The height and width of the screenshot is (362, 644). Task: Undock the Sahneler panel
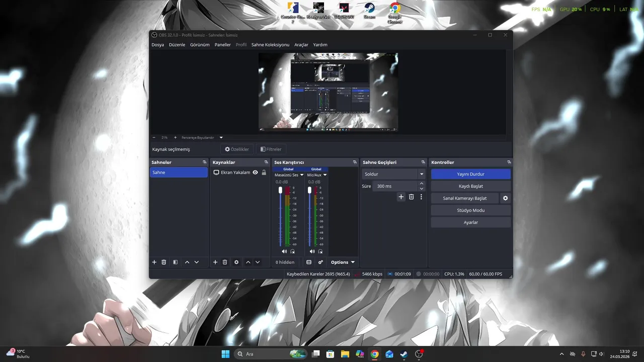(204, 162)
